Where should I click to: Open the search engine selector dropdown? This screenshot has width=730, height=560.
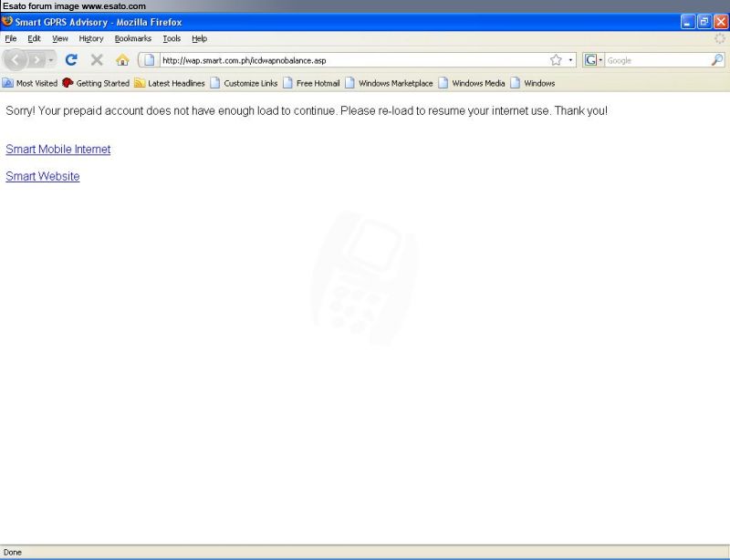click(593, 60)
